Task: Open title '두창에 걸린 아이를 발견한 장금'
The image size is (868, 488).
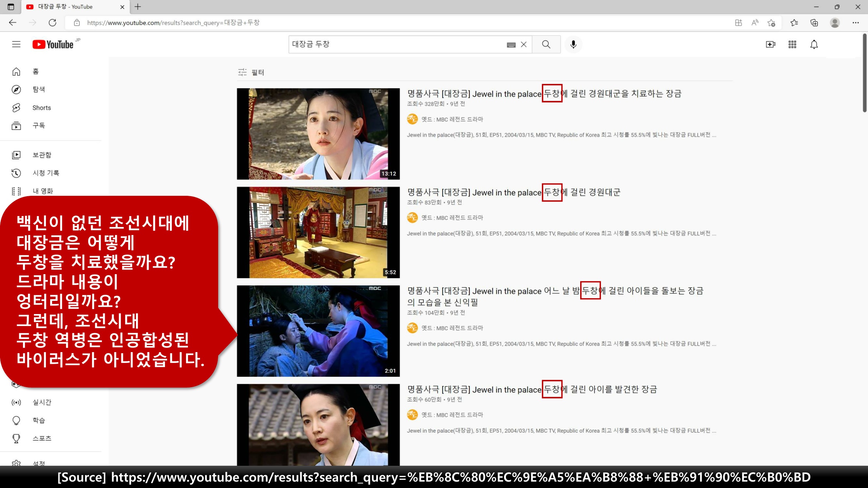Action: [x=532, y=389]
